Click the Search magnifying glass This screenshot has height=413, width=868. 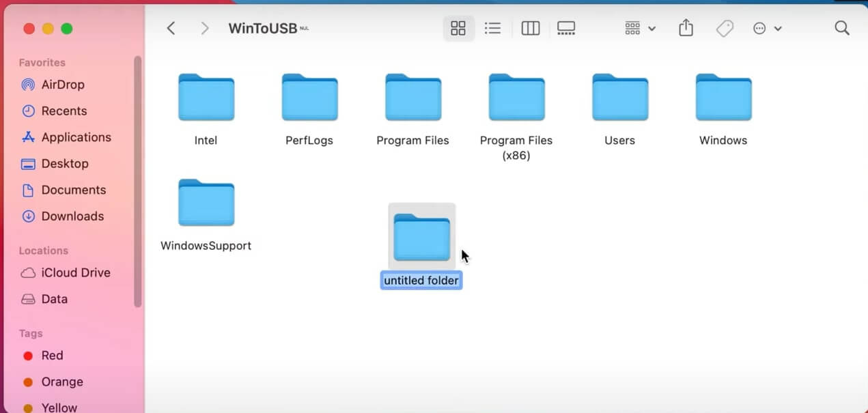[x=842, y=28]
